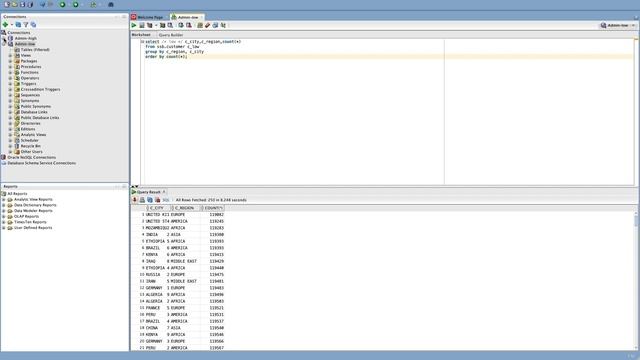
Task: Click the SQL Tuning Advisor icon
Action: (170, 25)
